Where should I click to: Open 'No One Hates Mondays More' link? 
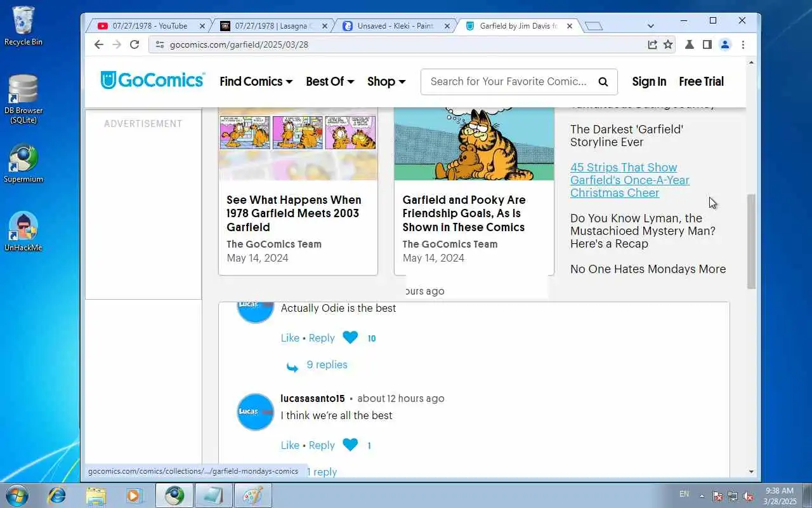[648, 269]
